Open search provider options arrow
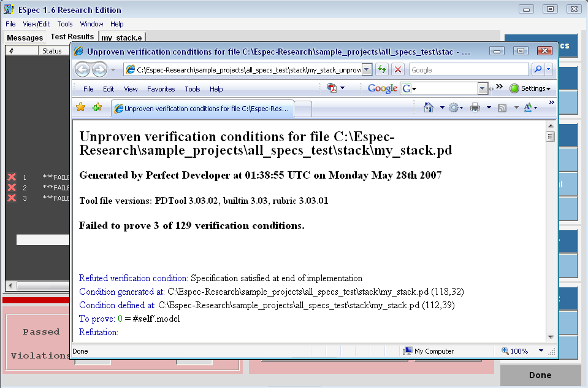 [x=549, y=69]
